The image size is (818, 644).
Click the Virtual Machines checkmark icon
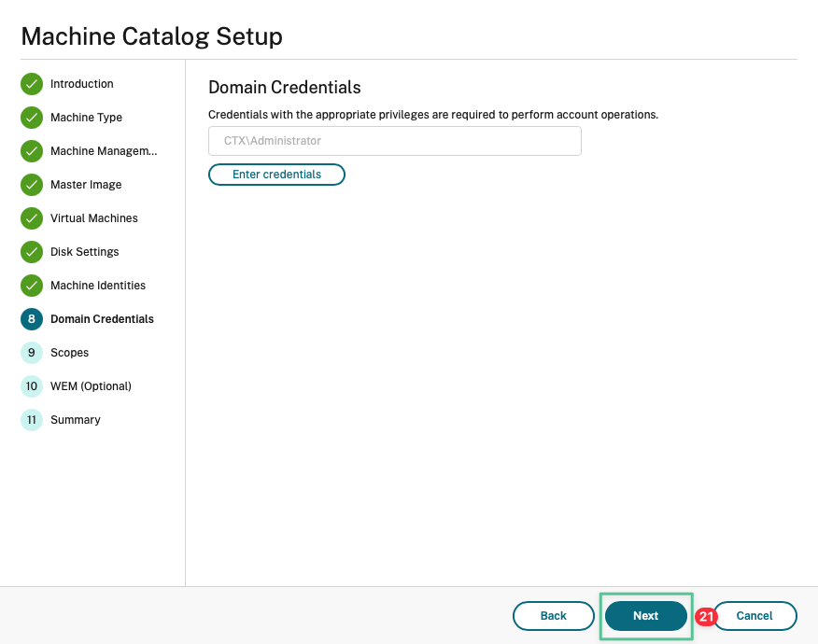click(x=32, y=218)
